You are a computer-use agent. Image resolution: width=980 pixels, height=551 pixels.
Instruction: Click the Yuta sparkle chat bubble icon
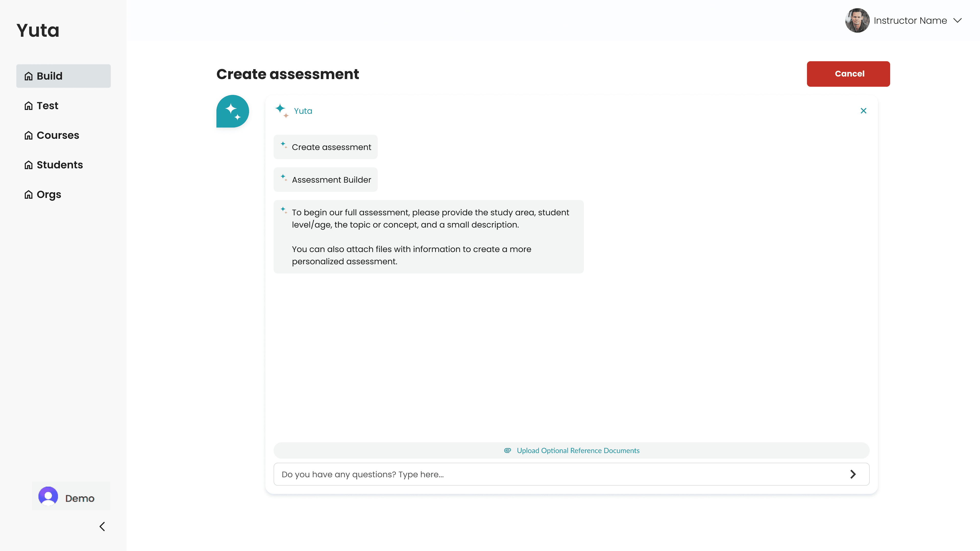[232, 111]
